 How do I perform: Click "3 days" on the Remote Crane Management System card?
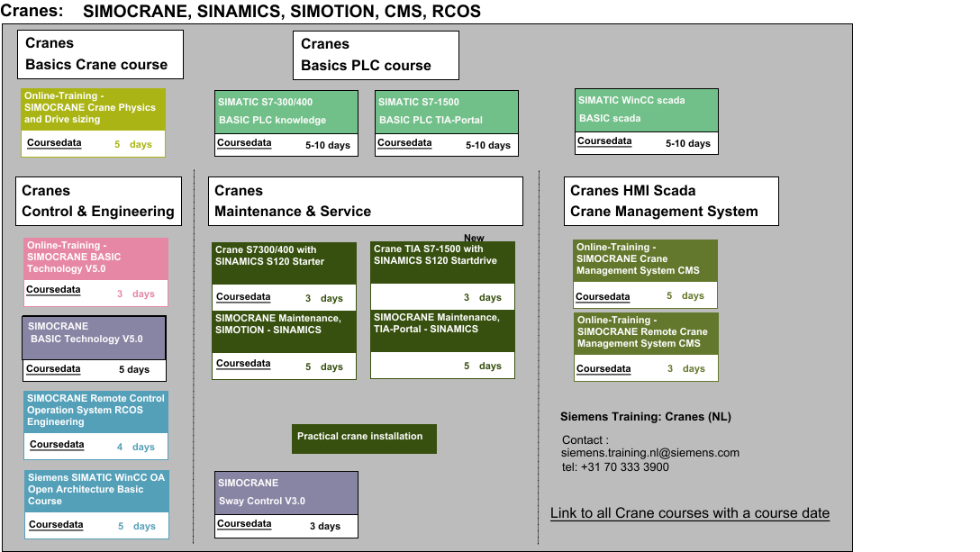point(686,369)
